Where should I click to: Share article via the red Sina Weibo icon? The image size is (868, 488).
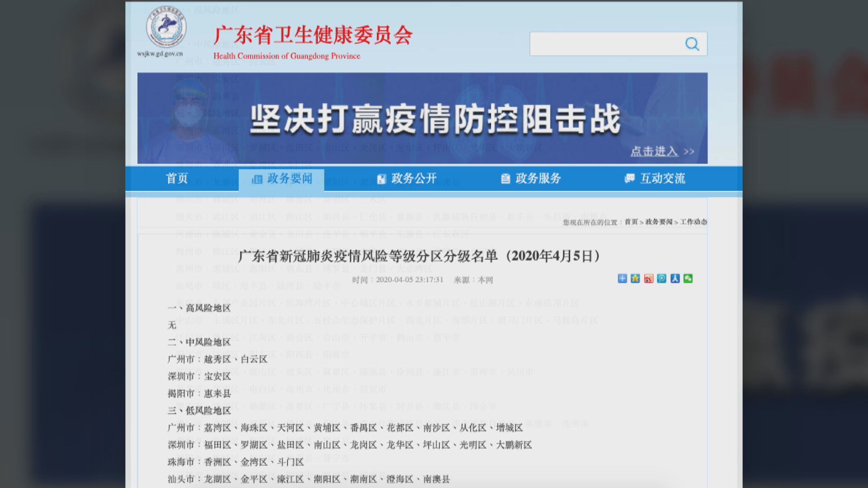tap(648, 279)
